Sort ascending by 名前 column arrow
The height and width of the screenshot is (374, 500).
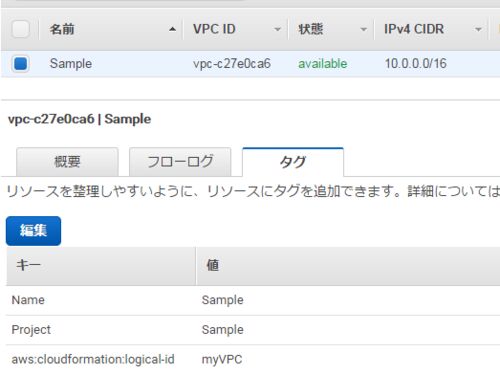tap(172, 29)
